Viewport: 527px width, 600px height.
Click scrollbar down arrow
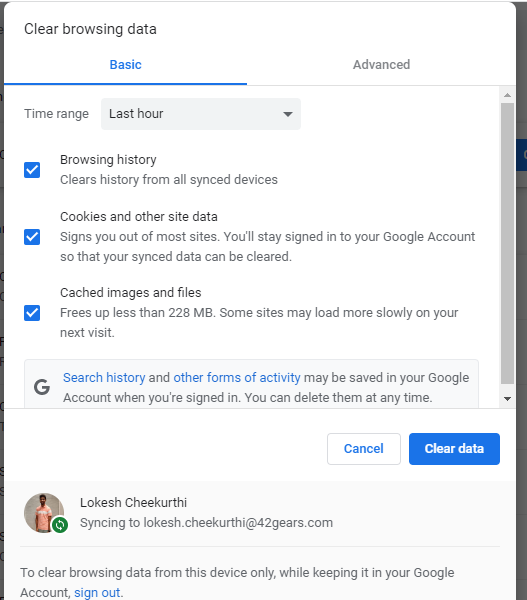[x=507, y=399]
